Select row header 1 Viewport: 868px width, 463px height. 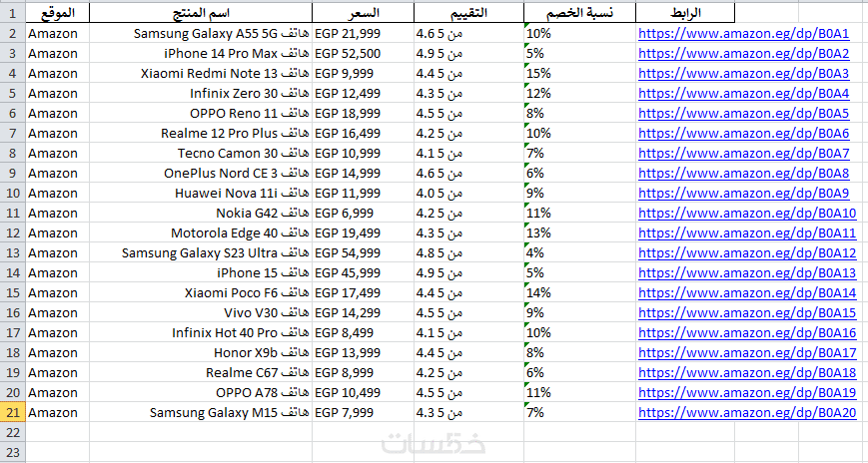[13, 13]
